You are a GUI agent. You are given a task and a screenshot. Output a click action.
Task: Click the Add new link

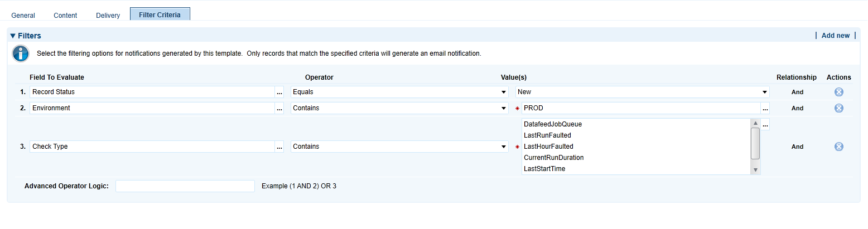point(836,36)
